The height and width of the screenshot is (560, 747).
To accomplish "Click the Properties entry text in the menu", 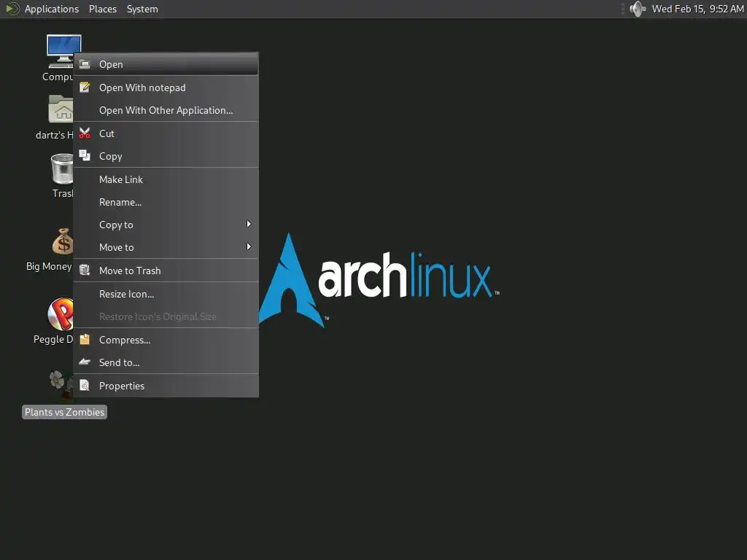I will click(x=122, y=386).
